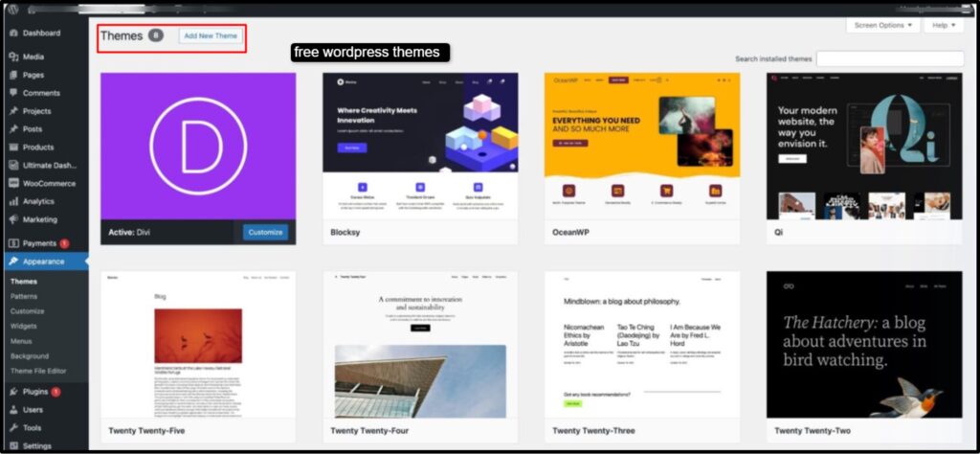The image size is (980, 454).
Task: Open the Screen Options dropdown
Action: [883, 26]
